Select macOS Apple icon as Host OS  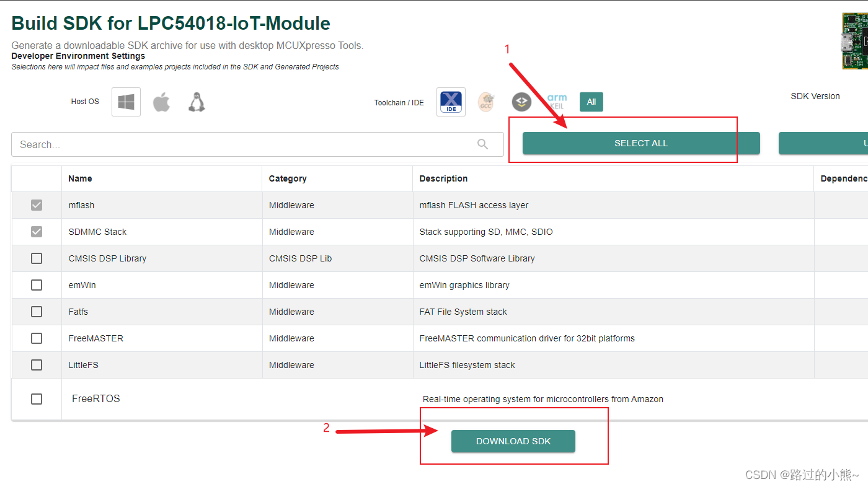coord(161,102)
